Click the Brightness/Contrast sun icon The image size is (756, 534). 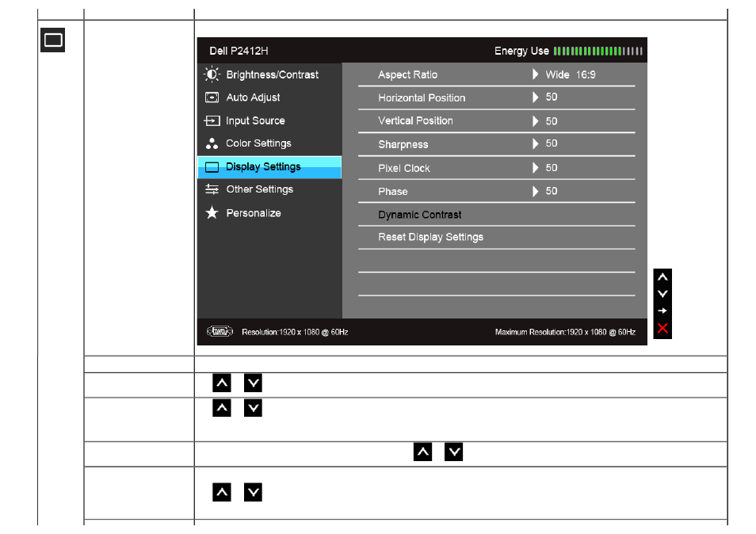click(212, 74)
